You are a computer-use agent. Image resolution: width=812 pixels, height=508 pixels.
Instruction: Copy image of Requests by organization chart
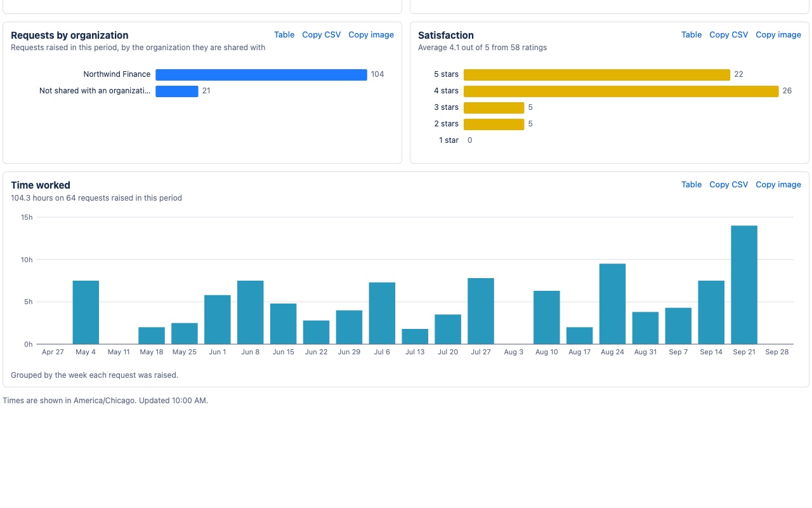pos(371,35)
